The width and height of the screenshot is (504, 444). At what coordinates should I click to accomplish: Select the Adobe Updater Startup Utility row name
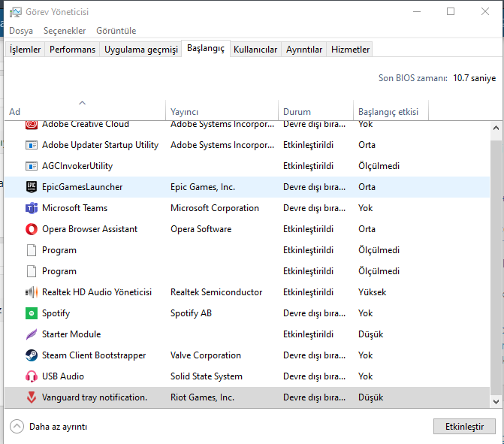(101, 145)
